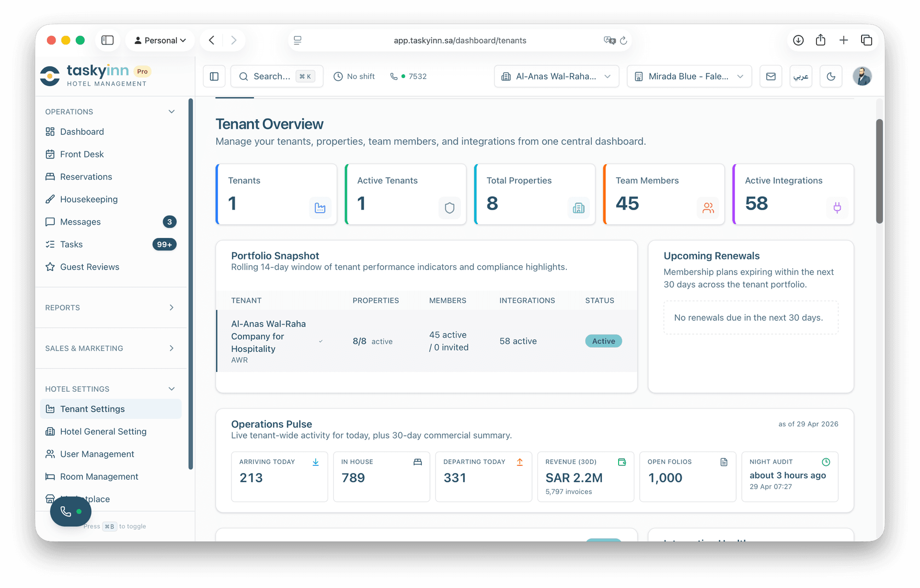Open the mail inbox icon
Image resolution: width=920 pixels, height=588 pixels.
(770, 77)
